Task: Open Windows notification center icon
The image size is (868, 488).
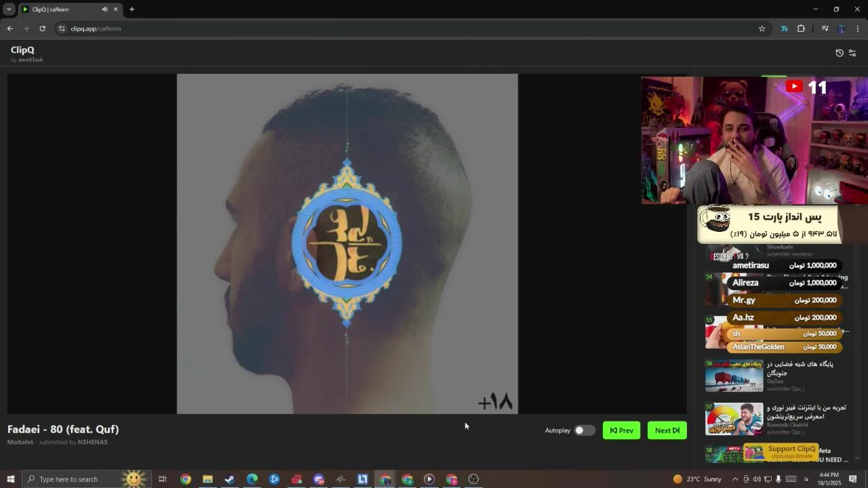Action: pyautogui.click(x=853, y=479)
